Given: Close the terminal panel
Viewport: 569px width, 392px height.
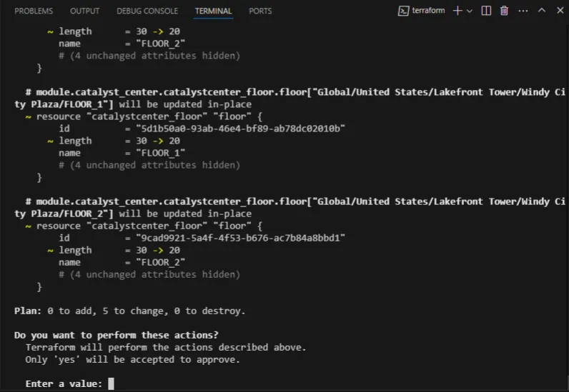Looking at the screenshot, I should tap(558, 11).
